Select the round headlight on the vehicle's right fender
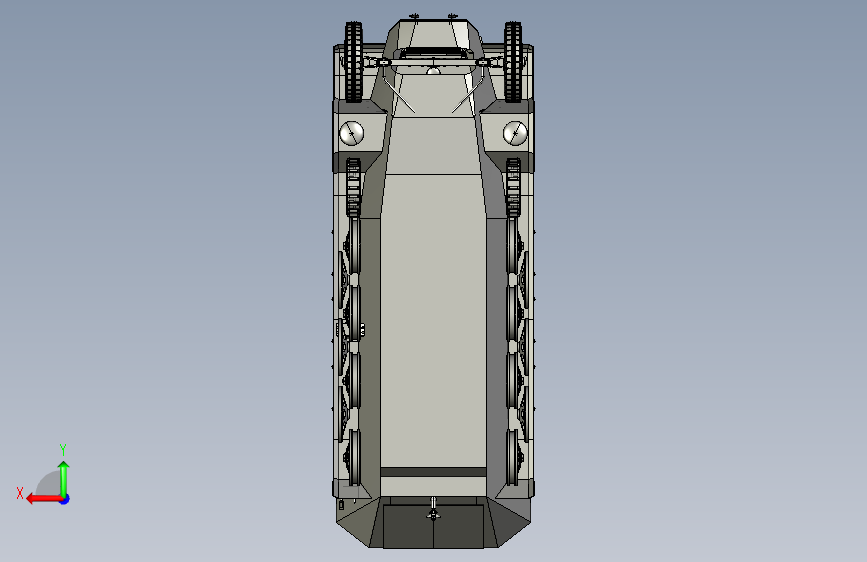This screenshot has width=867, height=562. [x=515, y=133]
